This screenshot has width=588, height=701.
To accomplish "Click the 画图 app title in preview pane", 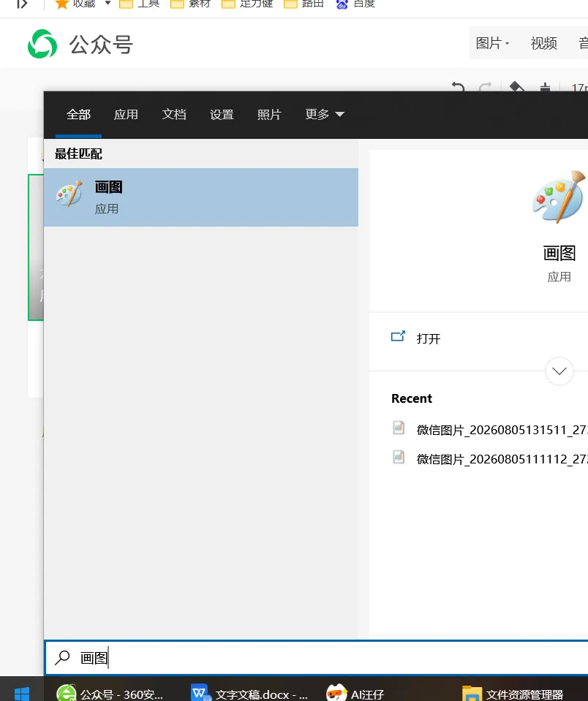I will click(x=559, y=253).
